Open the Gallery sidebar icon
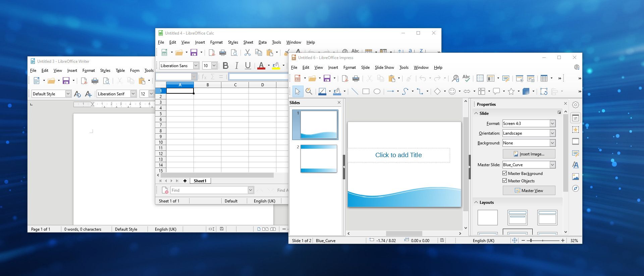This screenshot has width=644, height=276. (576, 177)
